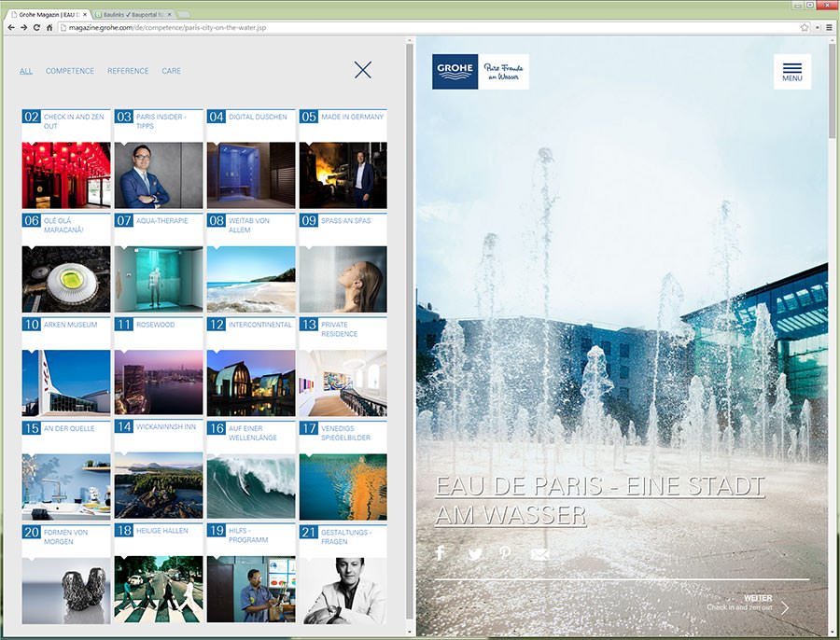Image resolution: width=840 pixels, height=640 pixels.
Task: Open article 07 Aqua-Therapie
Action: (159, 262)
